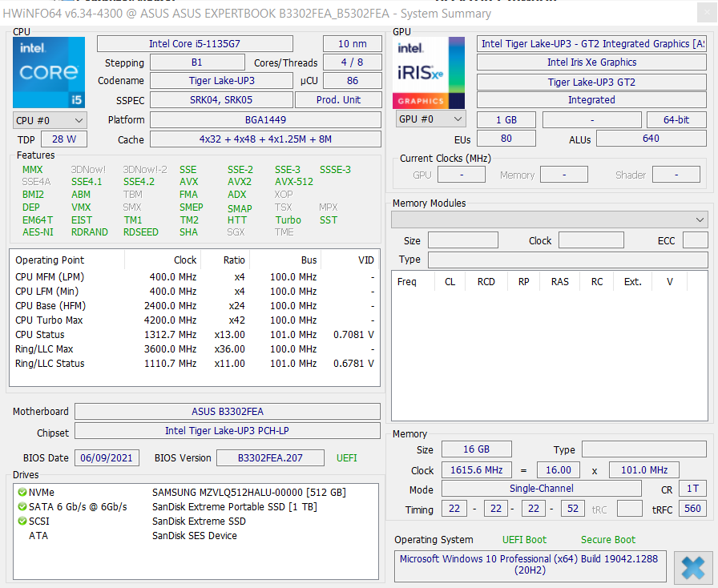Click the Freq column header in memory table
Screen dimensions: 718x588
pyautogui.click(x=407, y=282)
